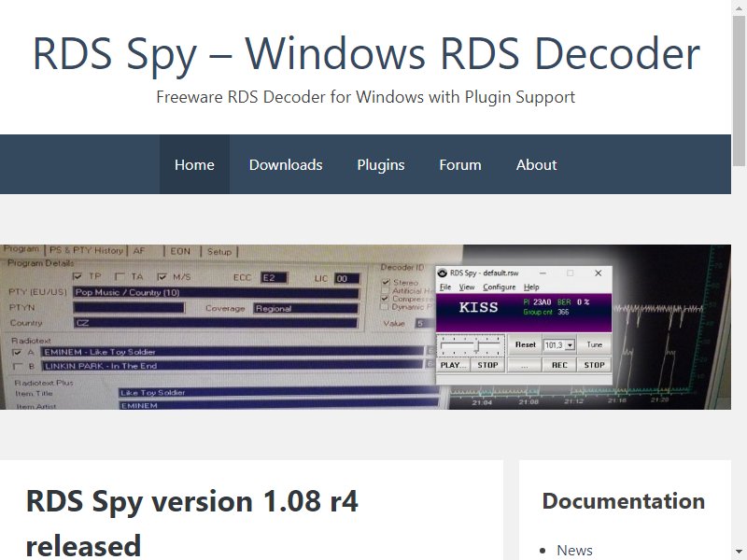This screenshot has height=560, width=747.
Task: Open the About page
Action: pyautogui.click(x=536, y=164)
